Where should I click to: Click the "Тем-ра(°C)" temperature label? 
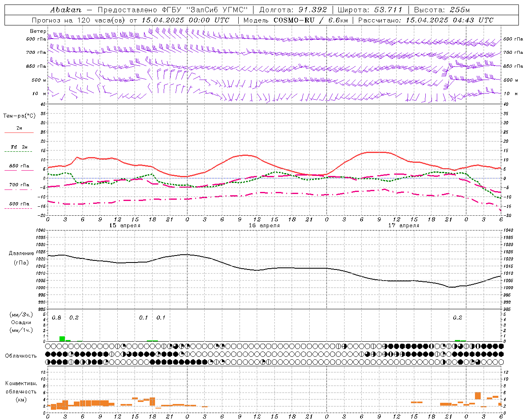point(19,116)
